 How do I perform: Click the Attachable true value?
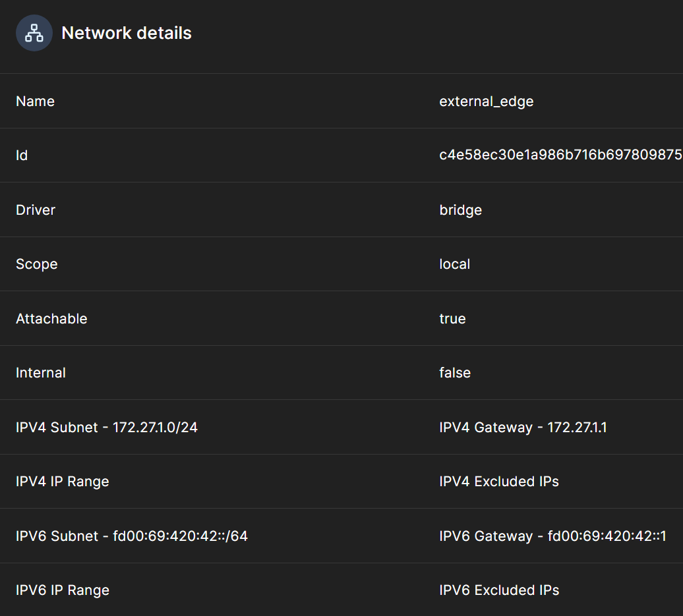pyautogui.click(x=452, y=319)
